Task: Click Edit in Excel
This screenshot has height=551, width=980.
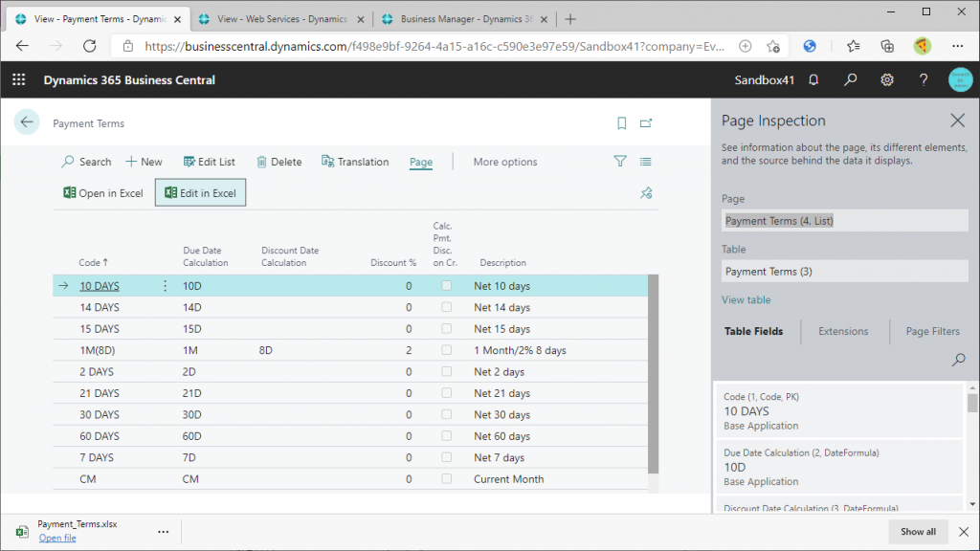Action: [201, 193]
